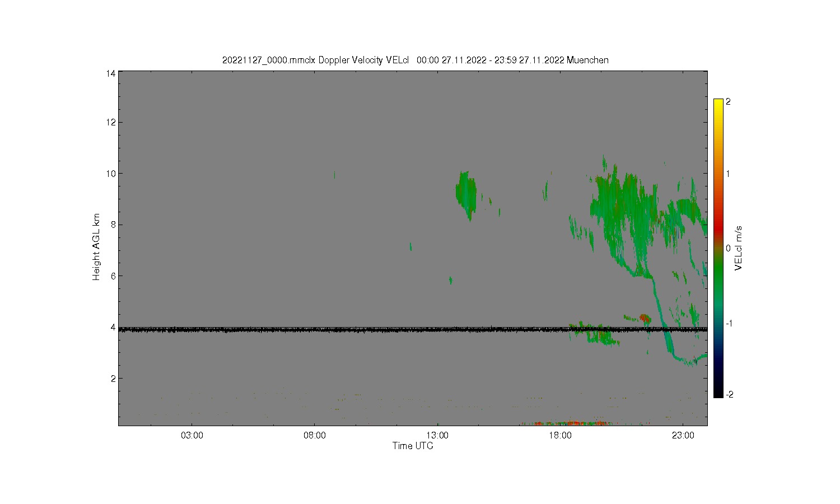Click the 03:00 time tick label
840x504 pixels.
tap(192, 435)
